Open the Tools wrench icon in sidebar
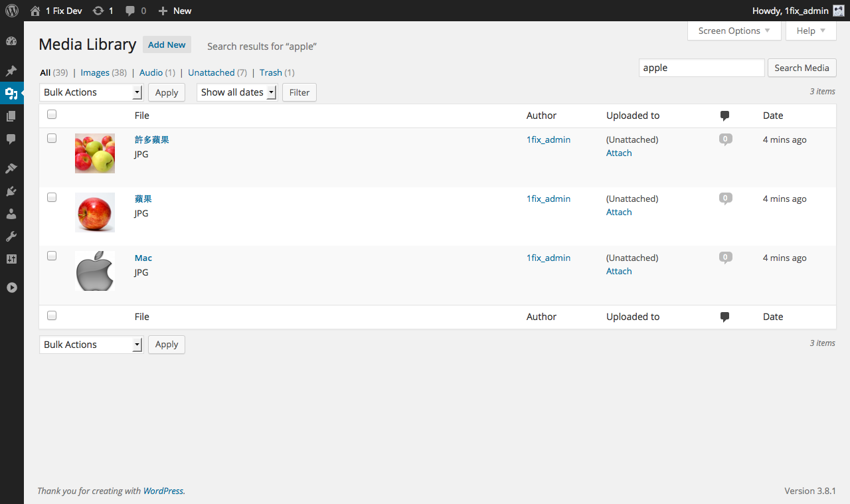Image resolution: width=850 pixels, height=504 pixels. click(11, 236)
